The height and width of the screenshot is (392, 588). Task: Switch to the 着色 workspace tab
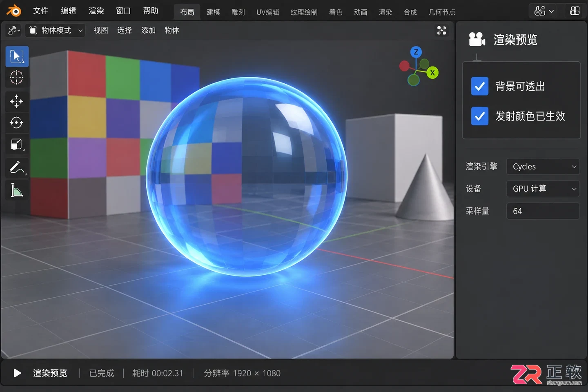pyautogui.click(x=336, y=12)
